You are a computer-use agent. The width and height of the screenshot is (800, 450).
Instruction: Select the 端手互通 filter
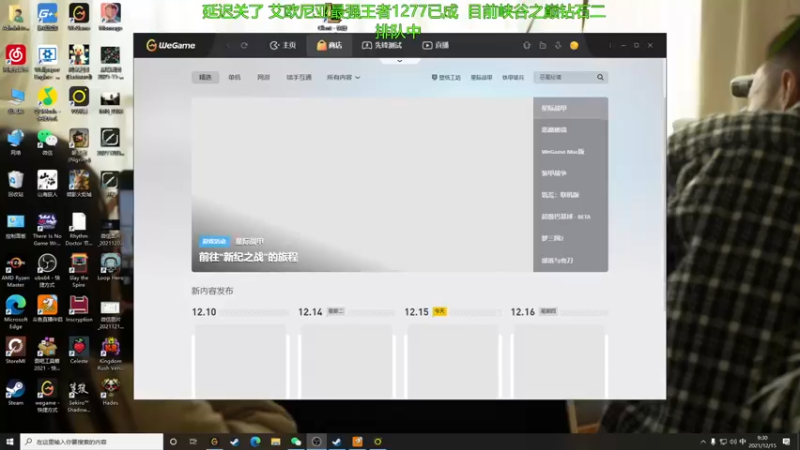tap(298, 77)
